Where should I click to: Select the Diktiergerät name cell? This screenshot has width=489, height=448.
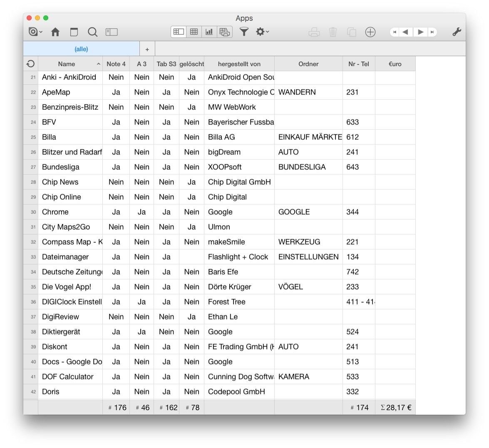pyautogui.click(x=70, y=332)
